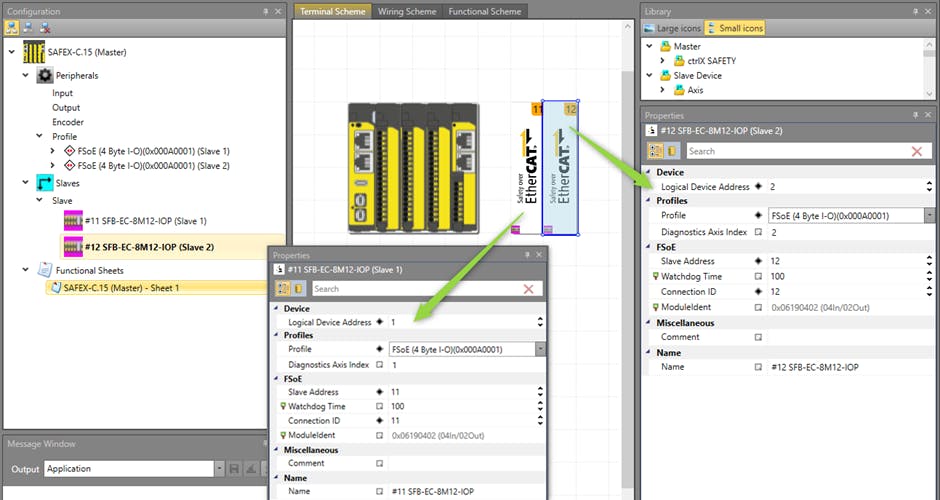940x500 pixels.
Task: Switch Library to Large icons view
Action: pyautogui.click(x=673, y=28)
